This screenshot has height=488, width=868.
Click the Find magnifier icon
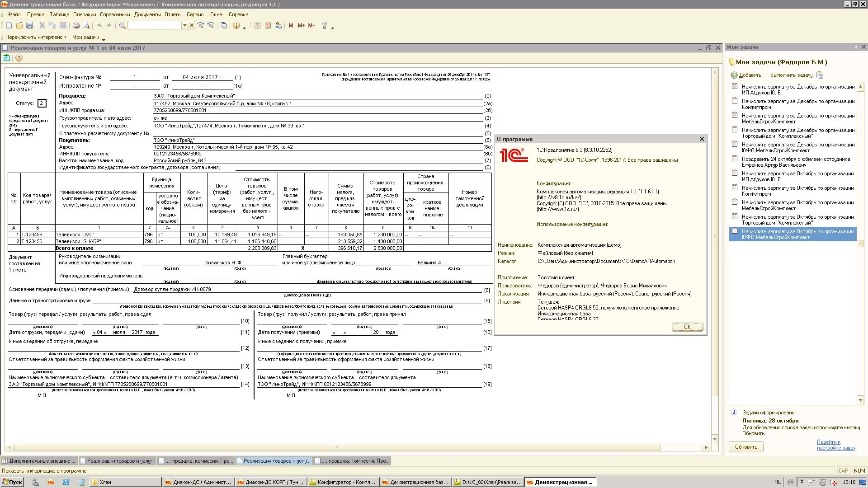(122, 26)
